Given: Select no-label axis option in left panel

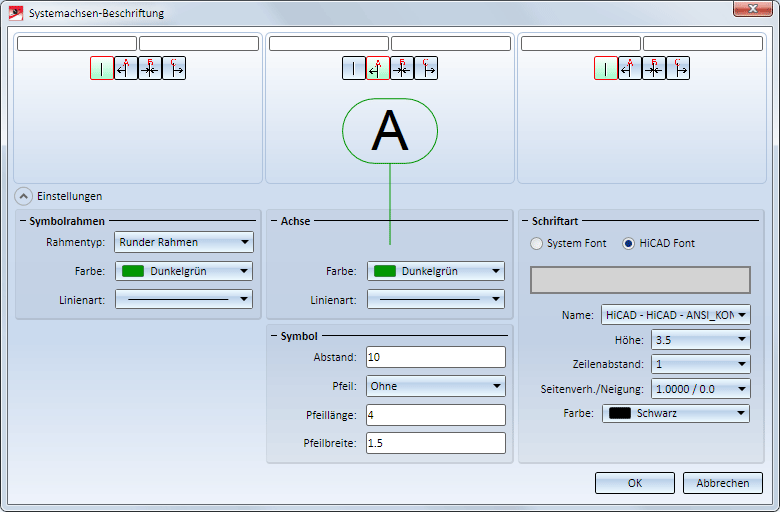Looking at the screenshot, I should 102,68.
